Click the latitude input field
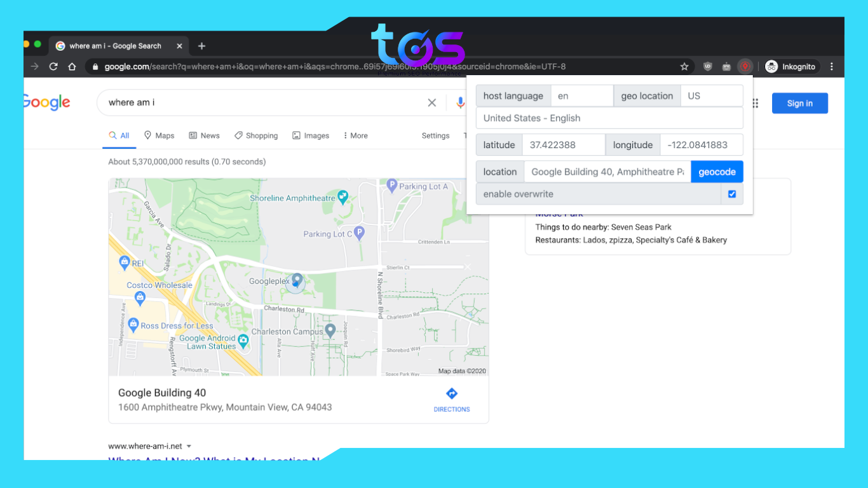 pos(564,144)
